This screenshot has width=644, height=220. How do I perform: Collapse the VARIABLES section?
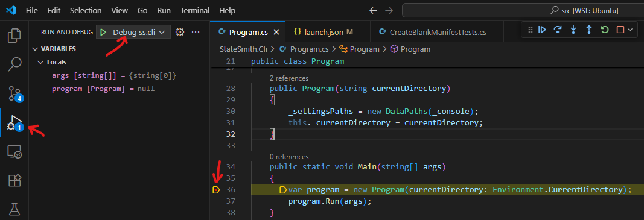pyautogui.click(x=35, y=49)
